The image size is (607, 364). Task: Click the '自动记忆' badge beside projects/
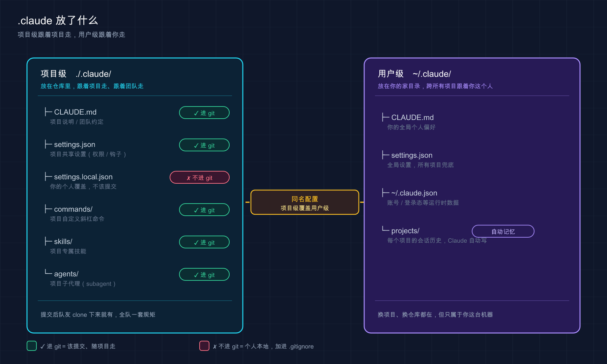tap(503, 232)
